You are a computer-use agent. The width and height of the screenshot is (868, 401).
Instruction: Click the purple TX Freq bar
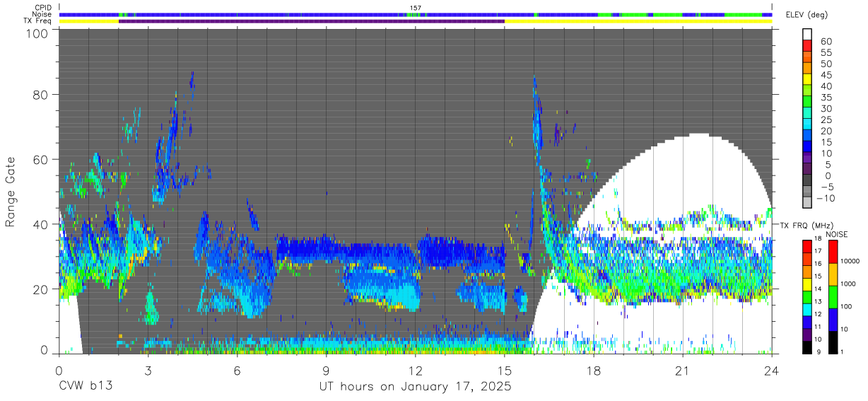point(312,21)
